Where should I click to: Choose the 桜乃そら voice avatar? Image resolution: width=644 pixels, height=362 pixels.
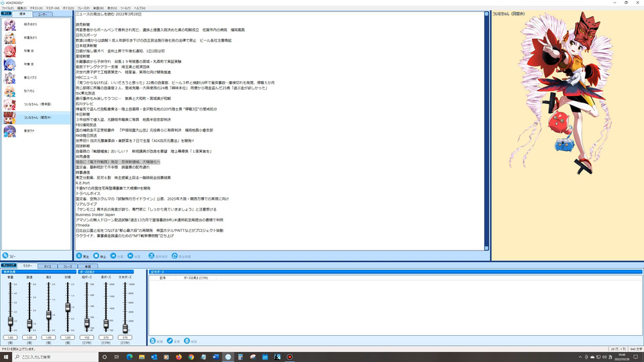pos(9,91)
